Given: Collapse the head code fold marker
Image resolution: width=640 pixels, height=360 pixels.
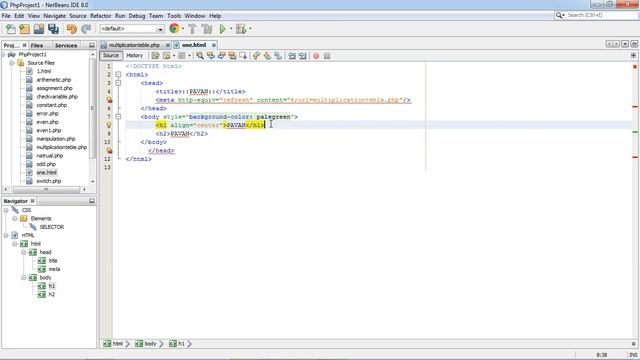Looking at the screenshot, I should 118,83.
